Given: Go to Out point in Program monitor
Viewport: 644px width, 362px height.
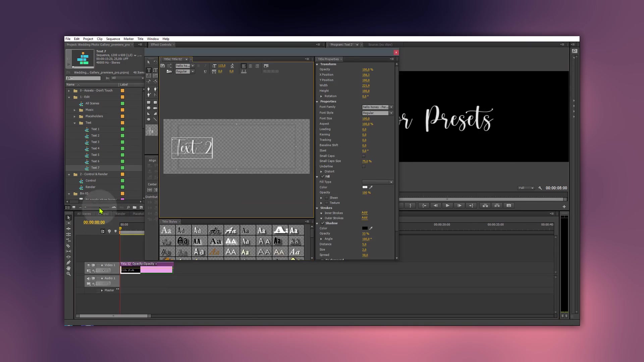Looking at the screenshot, I should [471, 205].
